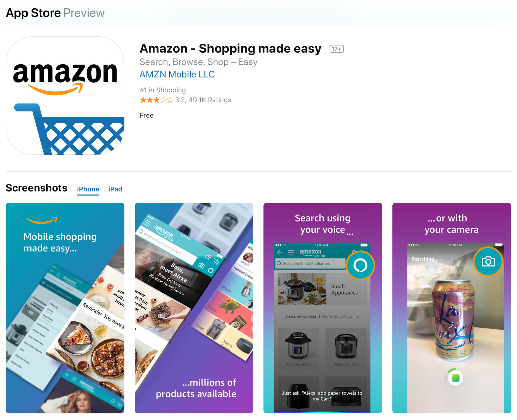
Task: Click the green stop button in camera screenshot
Action: click(455, 378)
